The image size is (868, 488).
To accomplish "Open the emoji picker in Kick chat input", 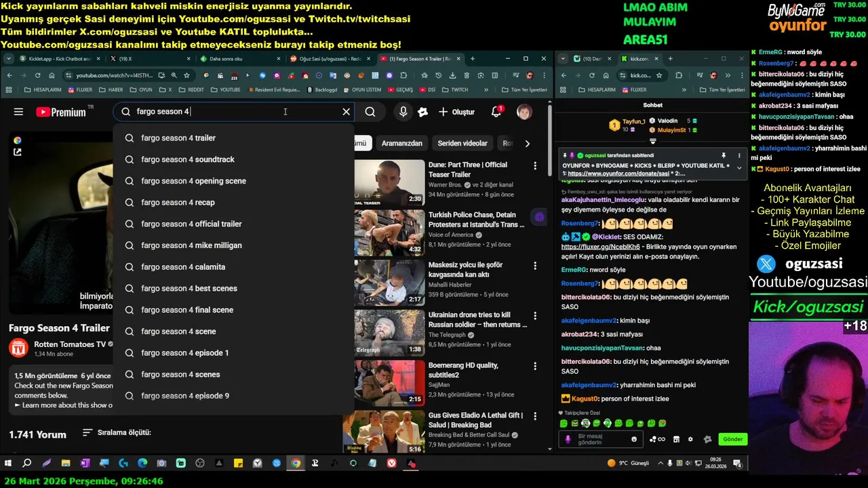I will tap(634, 439).
